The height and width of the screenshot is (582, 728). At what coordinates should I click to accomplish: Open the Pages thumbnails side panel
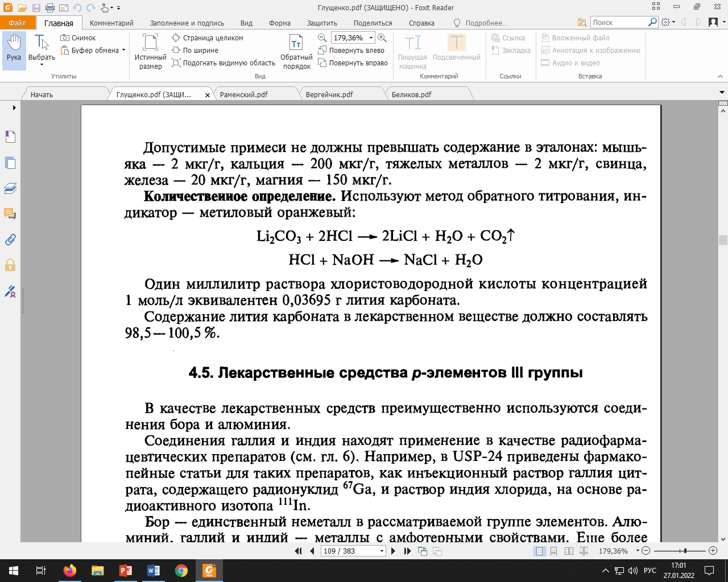pyautogui.click(x=10, y=163)
